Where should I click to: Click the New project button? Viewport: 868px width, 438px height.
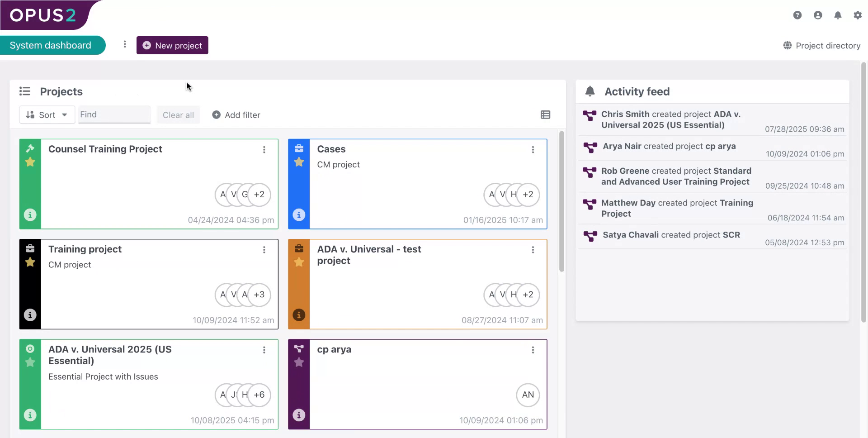pyautogui.click(x=172, y=46)
